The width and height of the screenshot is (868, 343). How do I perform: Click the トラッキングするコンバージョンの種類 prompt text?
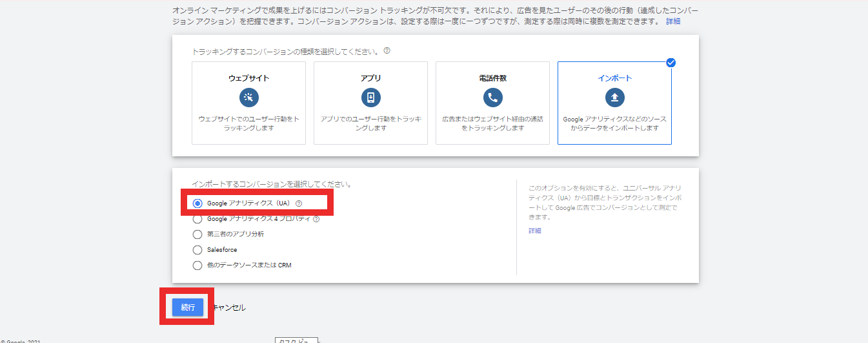(x=287, y=50)
